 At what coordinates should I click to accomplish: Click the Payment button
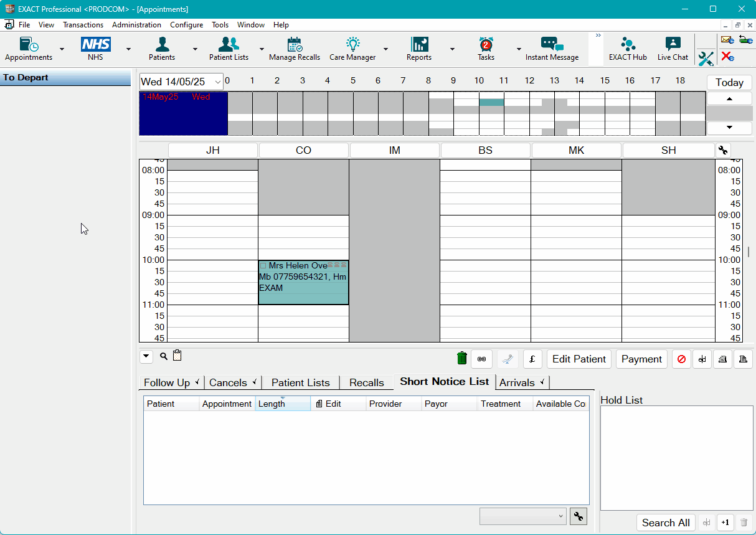coord(641,359)
